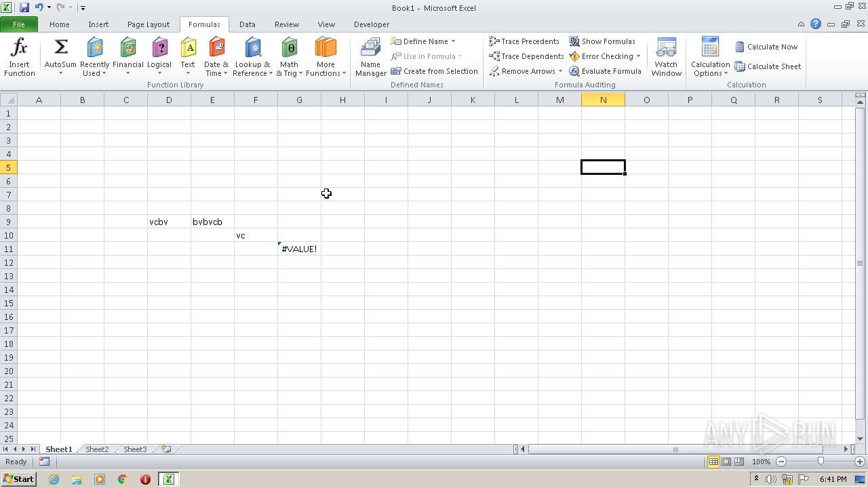Open the Date & Time functions icon
The image size is (868, 488).
216,47
